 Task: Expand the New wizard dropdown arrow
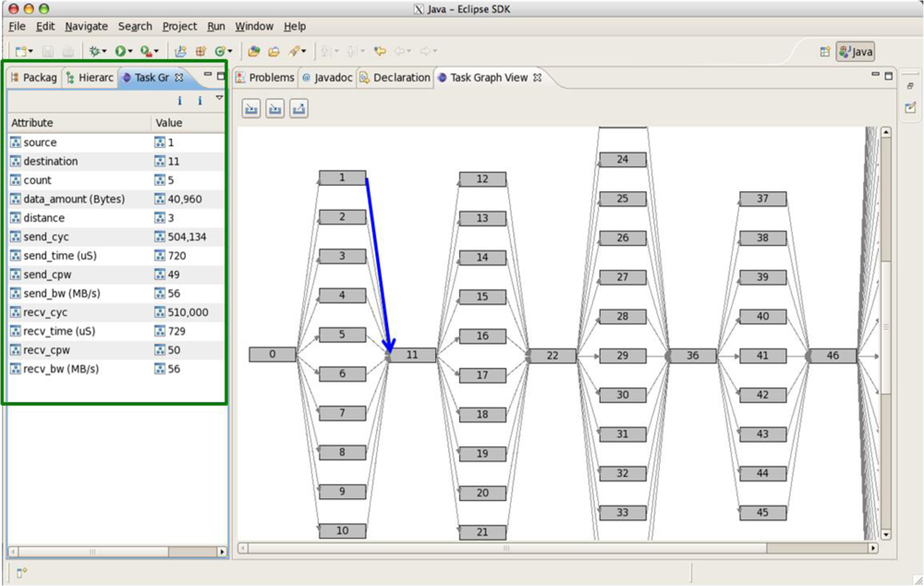(x=31, y=52)
